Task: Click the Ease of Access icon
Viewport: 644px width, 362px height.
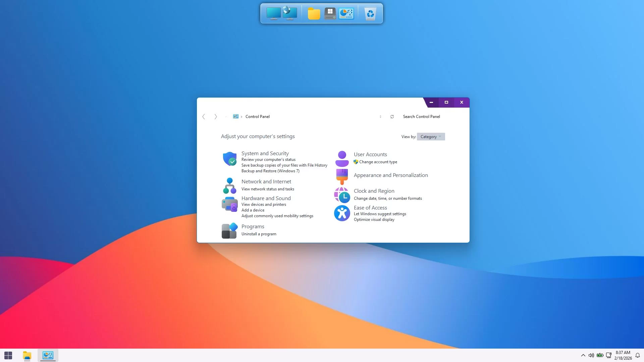Action: tap(342, 213)
